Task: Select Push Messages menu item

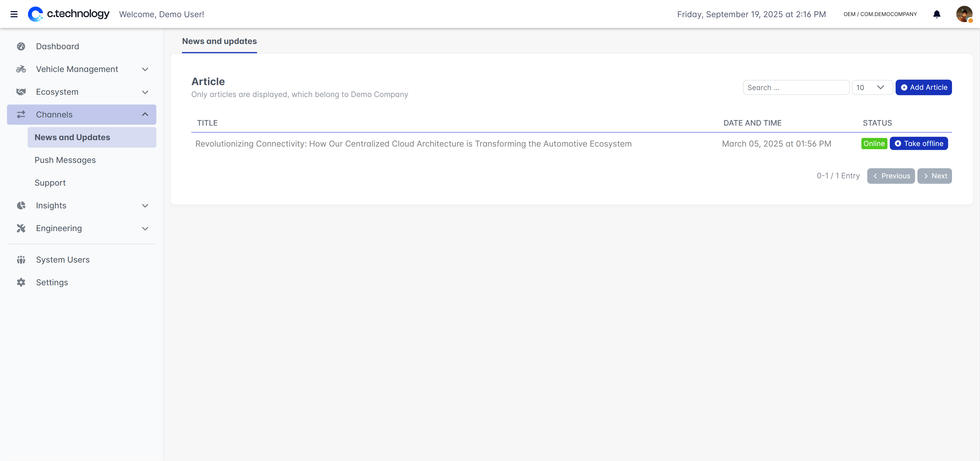Action: 65,160
